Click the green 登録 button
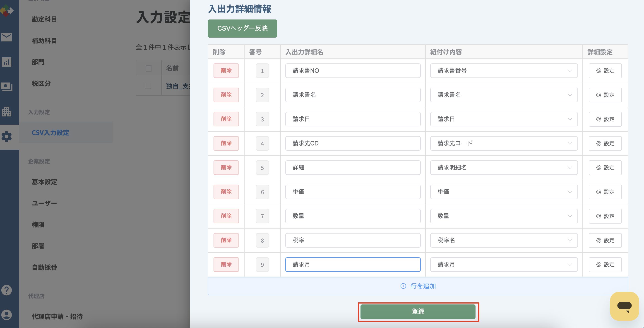The image size is (644, 328). point(418,312)
